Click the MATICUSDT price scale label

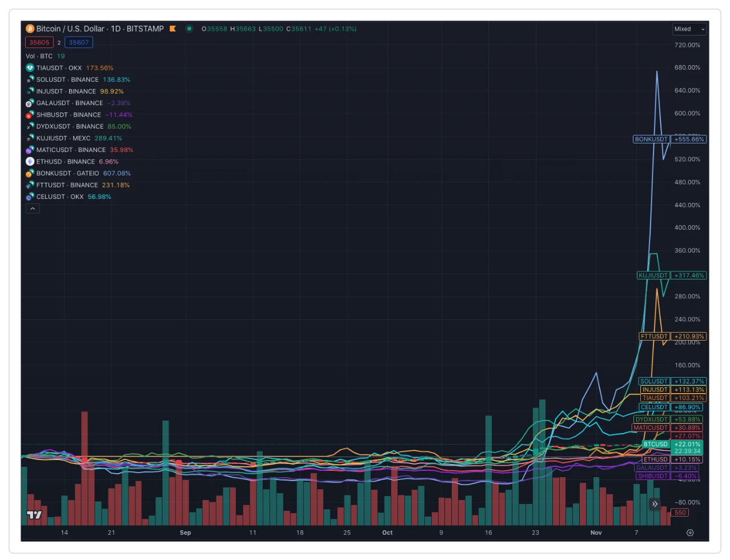pos(651,427)
